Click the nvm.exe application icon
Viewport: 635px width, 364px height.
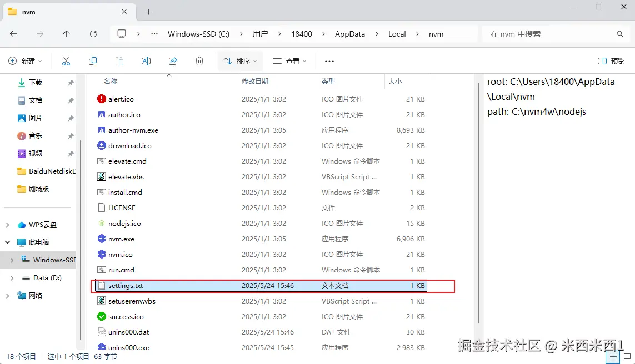click(x=102, y=239)
